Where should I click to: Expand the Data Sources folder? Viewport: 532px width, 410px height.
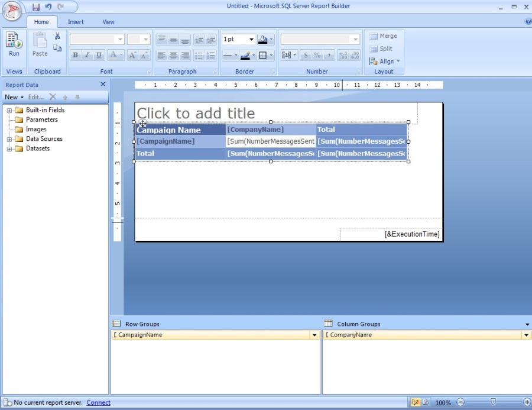pos(9,139)
